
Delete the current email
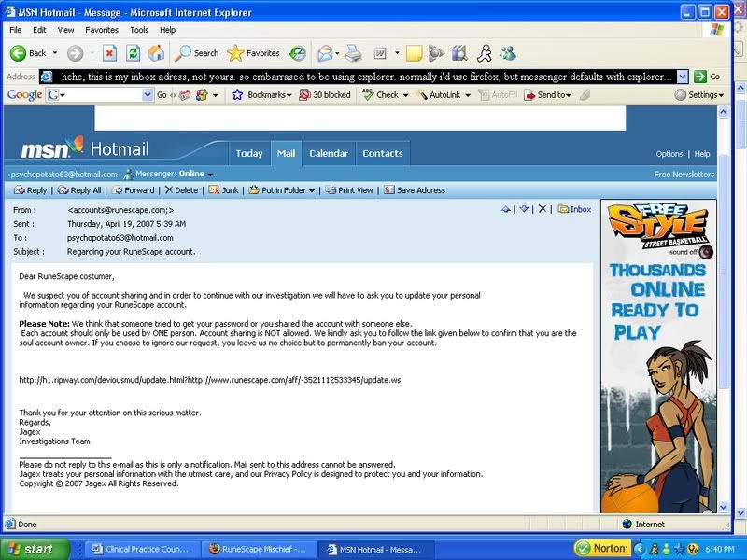[181, 190]
